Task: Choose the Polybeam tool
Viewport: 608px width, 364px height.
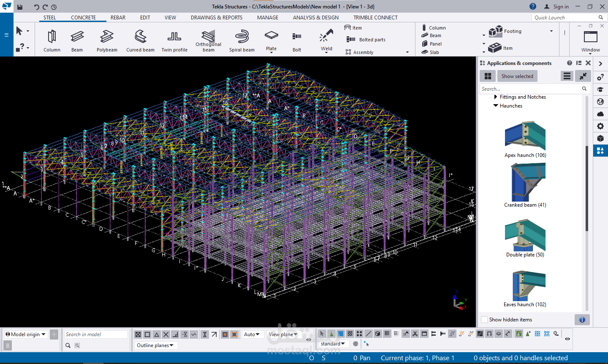Action: coord(107,40)
